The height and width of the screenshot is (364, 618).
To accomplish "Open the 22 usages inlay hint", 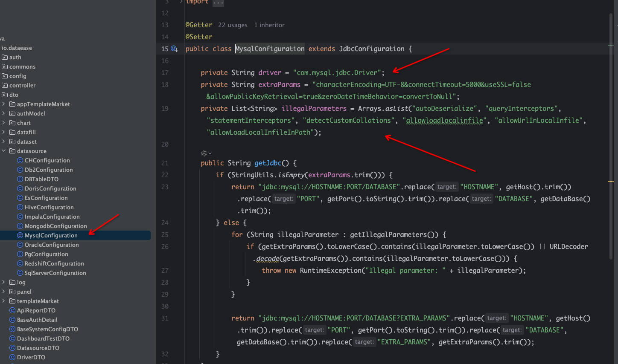I will pyautogui.click(x=233, y=25).
